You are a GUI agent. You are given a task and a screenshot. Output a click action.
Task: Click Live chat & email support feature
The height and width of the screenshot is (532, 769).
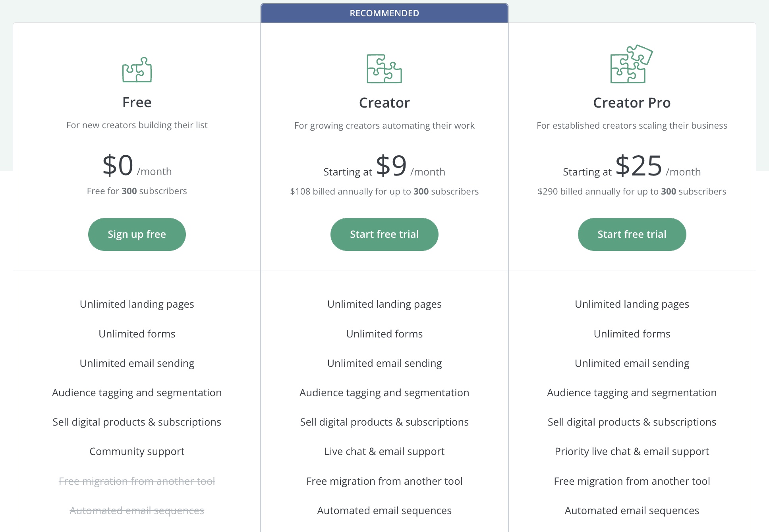(x=384, y=451)
